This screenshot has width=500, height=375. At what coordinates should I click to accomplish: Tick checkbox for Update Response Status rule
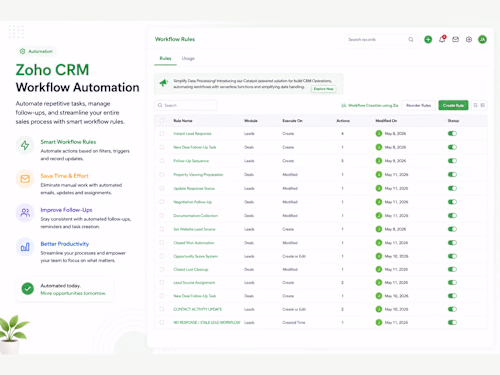tap(162, 188)
